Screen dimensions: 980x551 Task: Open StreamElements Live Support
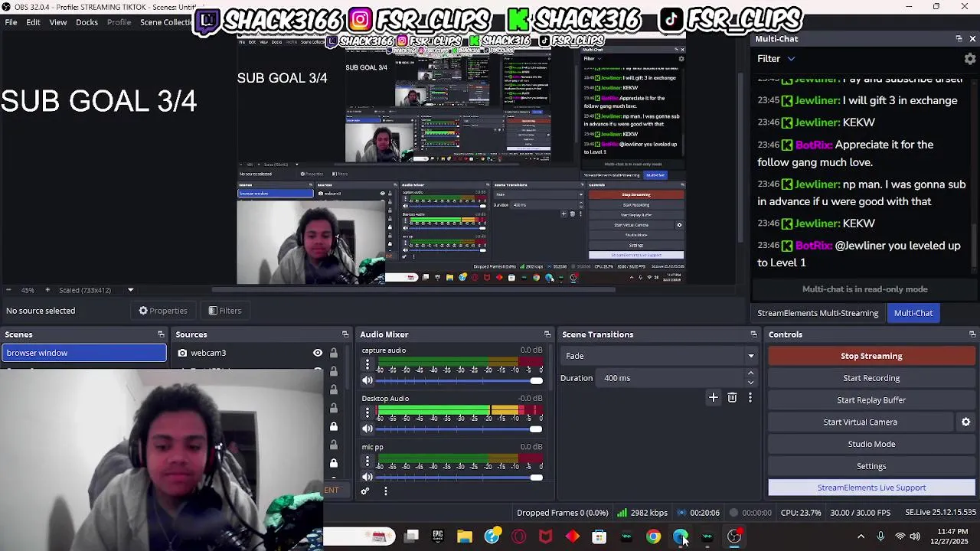[x=871, y=487]
